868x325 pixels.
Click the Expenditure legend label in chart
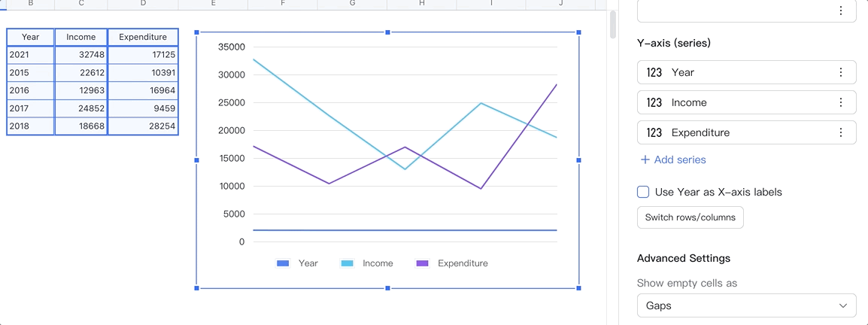463,263
